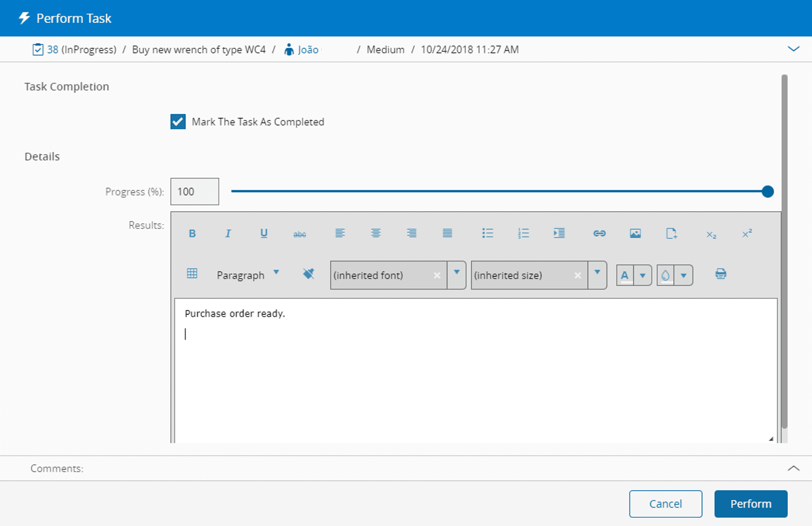812x526 pixels.
Task: Click the progress slider handle
Action: (x=768, y=192)
